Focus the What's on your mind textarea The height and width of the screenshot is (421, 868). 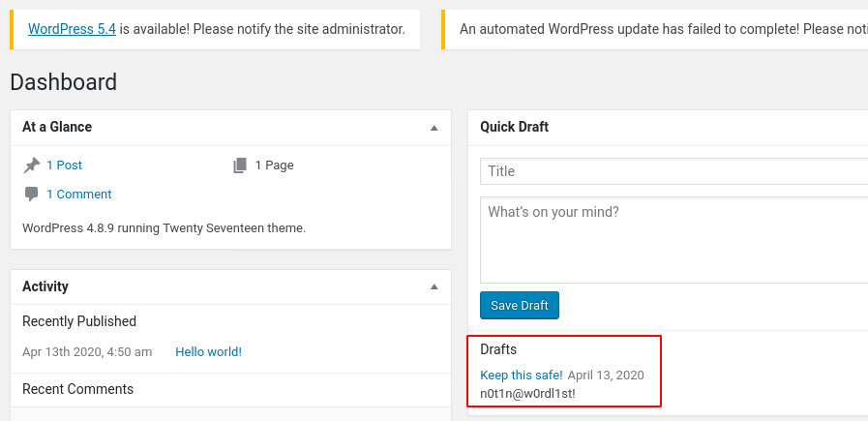point(674,240)
